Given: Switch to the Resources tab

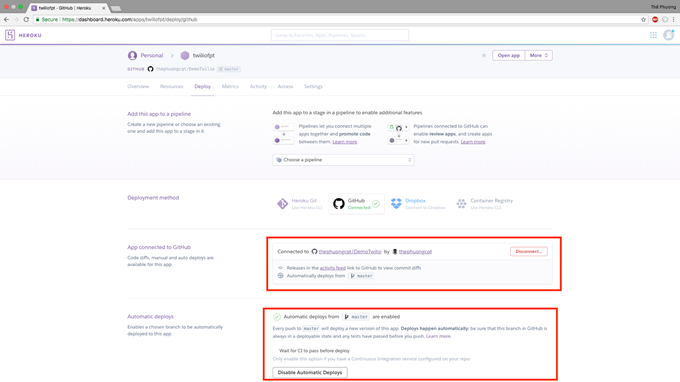Looking at the screenshot, I should click(171, 87).
